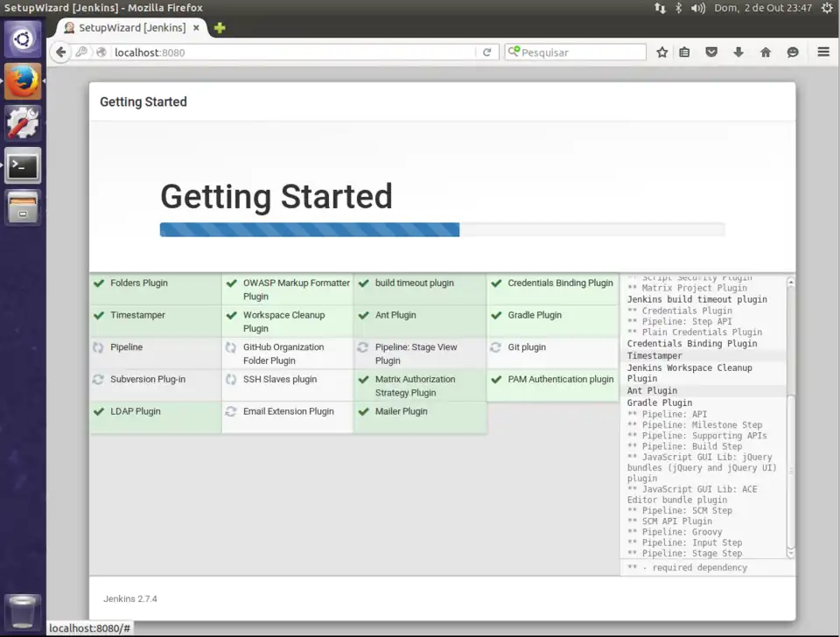Open the downloads arrow icon in Firefox toolbar
The height and width of the screenshot is (637, 840).
click(x=738, y=52)
